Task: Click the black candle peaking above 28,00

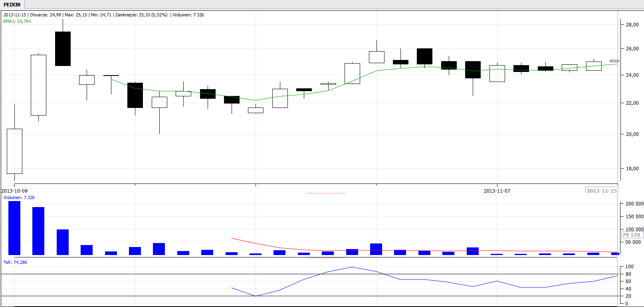Action: (x=63, y=49)
